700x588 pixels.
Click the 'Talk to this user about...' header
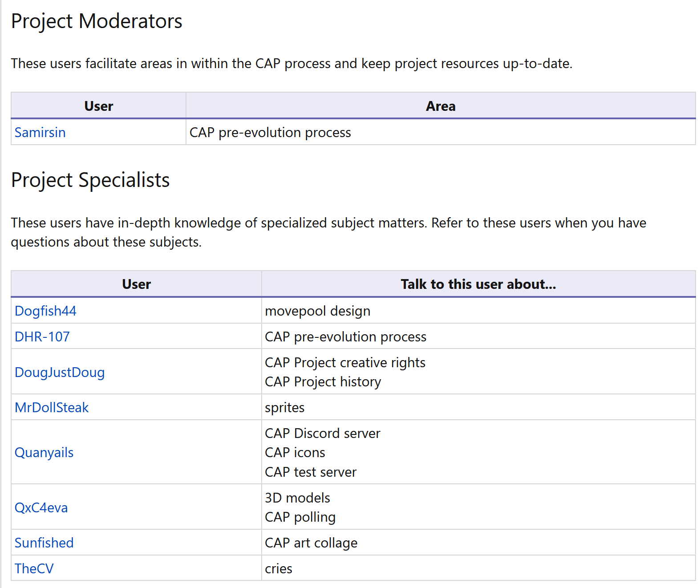point(478,284)
